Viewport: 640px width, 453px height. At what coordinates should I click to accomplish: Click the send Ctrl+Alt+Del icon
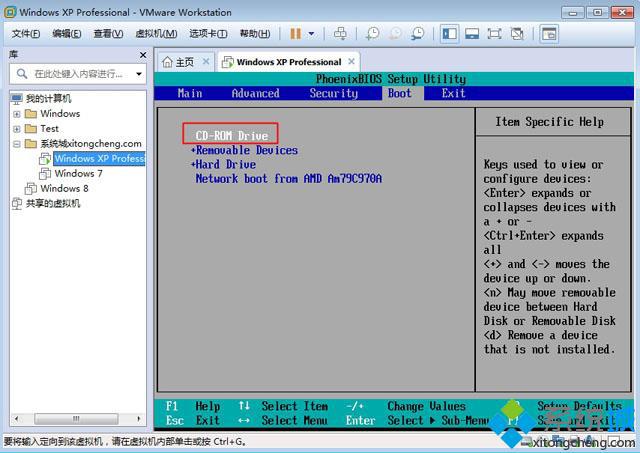(340, 33)
